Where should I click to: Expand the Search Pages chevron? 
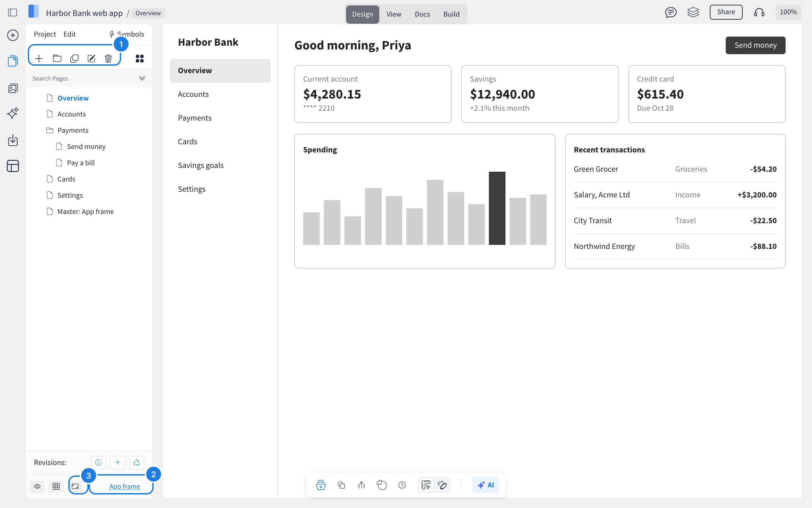tap(142, 78)
